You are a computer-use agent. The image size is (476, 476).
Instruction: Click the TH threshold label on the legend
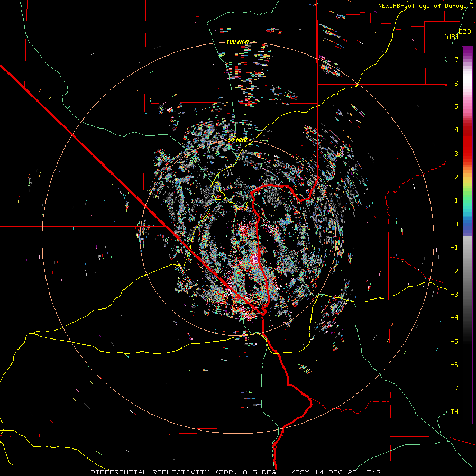click(454, 411)
